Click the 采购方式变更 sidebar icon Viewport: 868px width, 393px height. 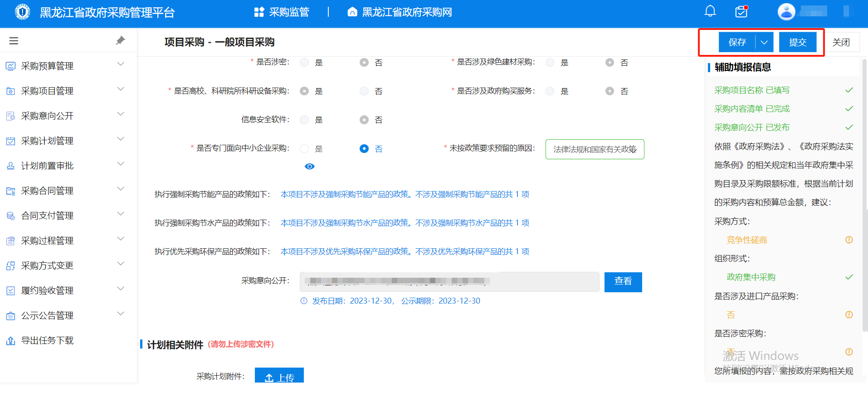pyautogui.click(x=10, y=266)
